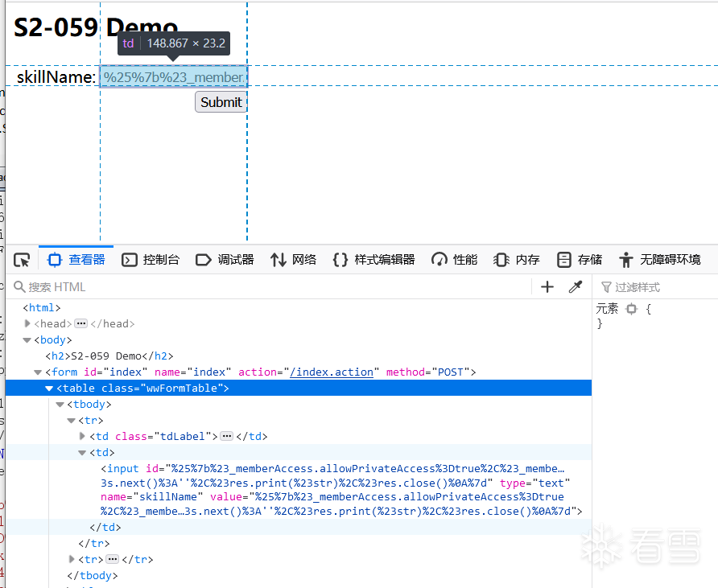Click the 存储 storage icon
The height and width of the screenshot is (588, 718).
point(563,260)
